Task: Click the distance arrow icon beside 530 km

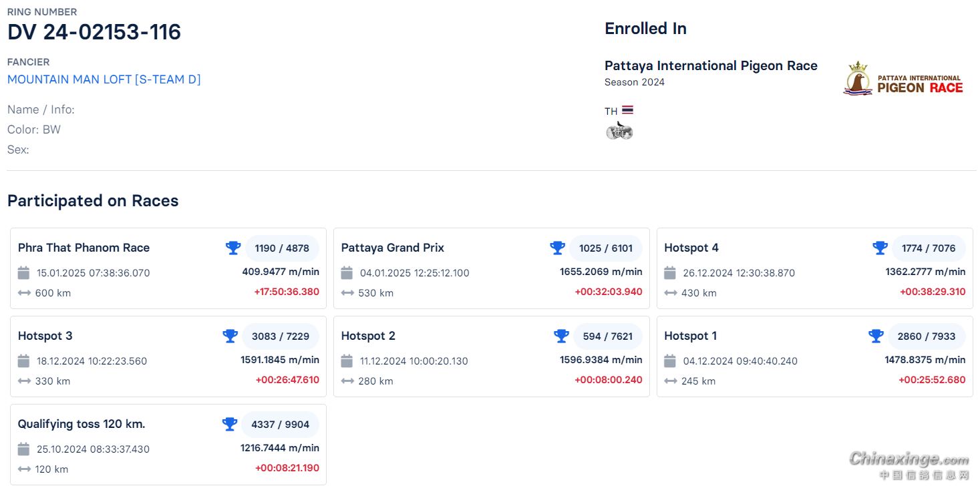Action: coord(347,293)
